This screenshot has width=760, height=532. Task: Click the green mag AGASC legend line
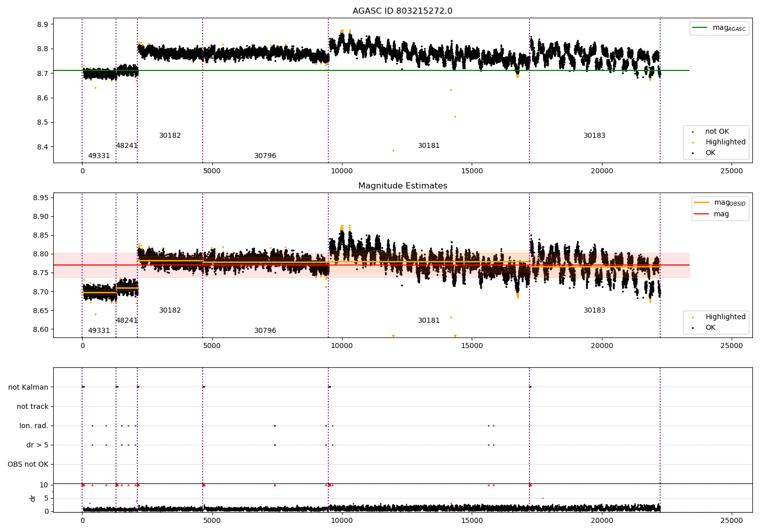coord(700,27)
